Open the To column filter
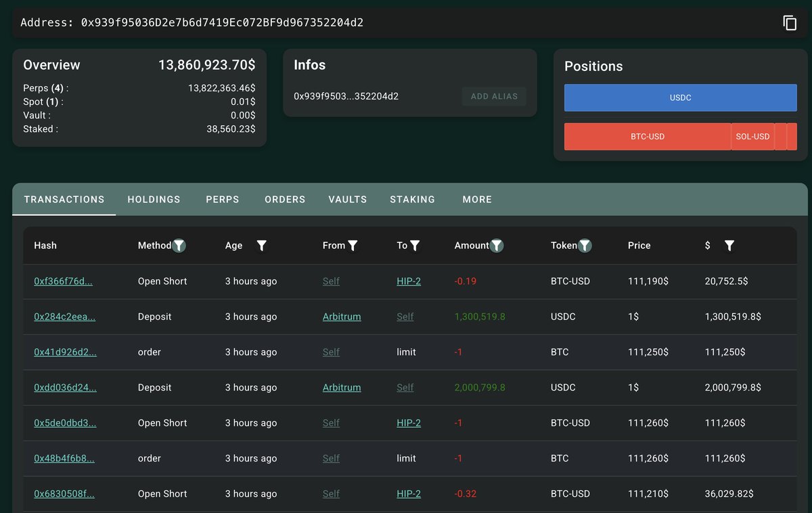This screenshot has width=812, height=513. pyautogui.click(x=415, y=246)
